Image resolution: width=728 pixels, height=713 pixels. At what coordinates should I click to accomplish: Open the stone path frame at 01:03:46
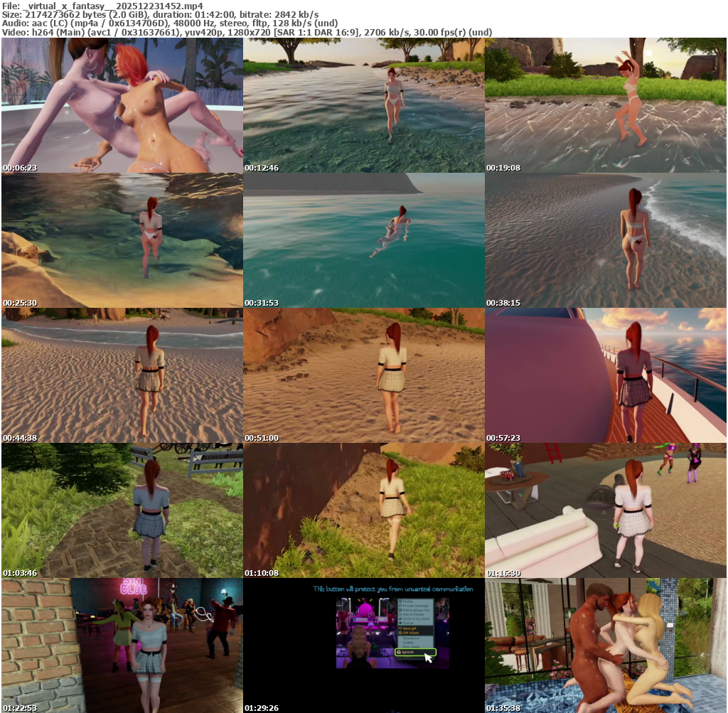pos(122,510)
